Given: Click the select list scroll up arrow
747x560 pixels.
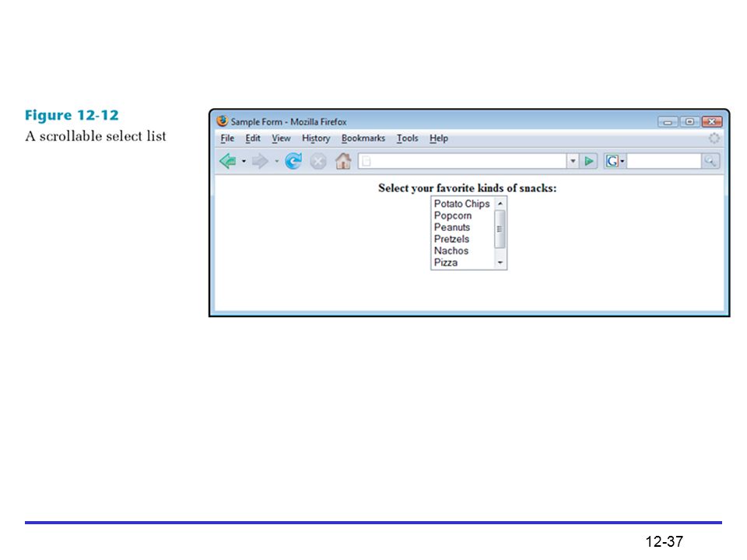Looking at the screenshot, I should [500, 203].
